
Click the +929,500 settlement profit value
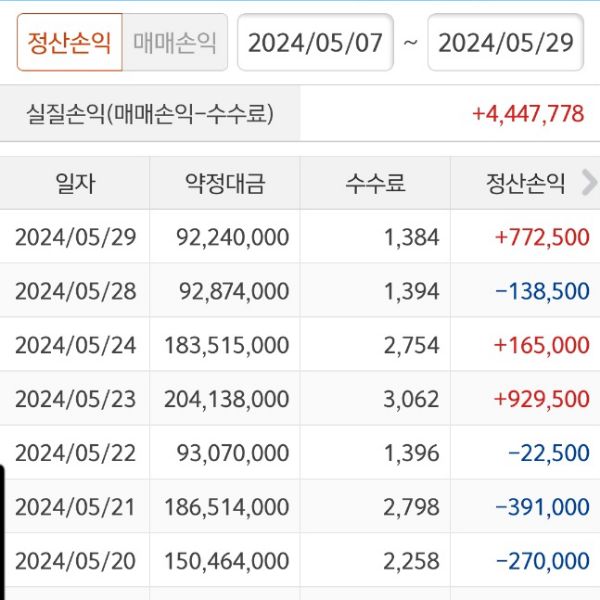[541, 399]
